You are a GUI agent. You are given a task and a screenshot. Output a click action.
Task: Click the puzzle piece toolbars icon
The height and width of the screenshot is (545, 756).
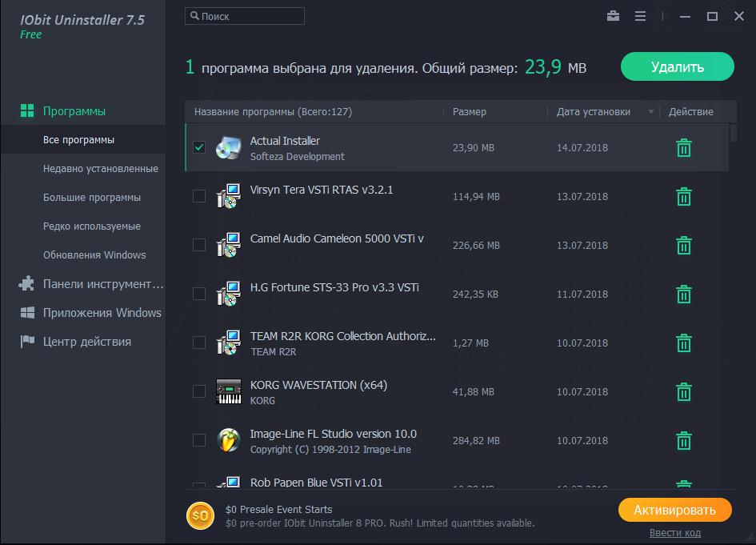coord(26,283)
